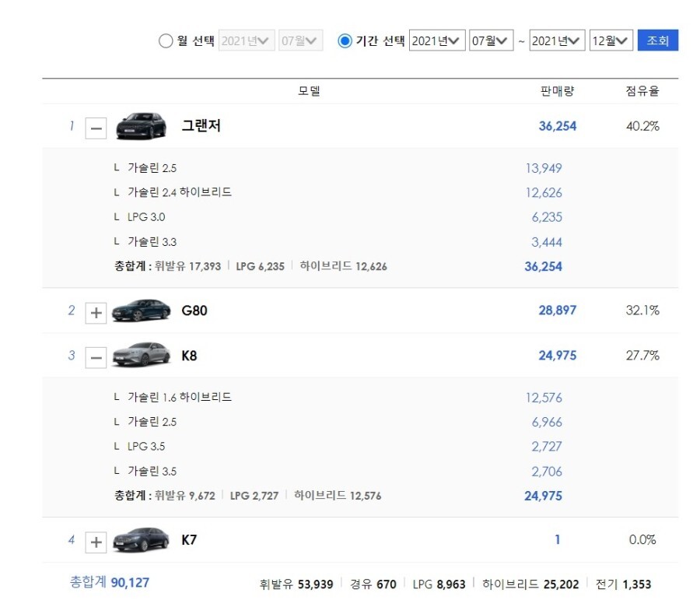Expand the K7 row with plus button
The image size is (700, 600).
[x=96, y=542]
